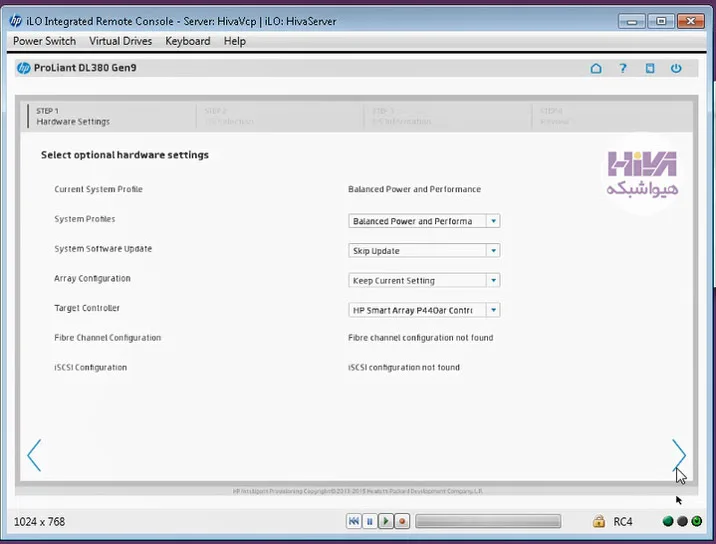The width and height of the screenshot is (716, 544).
Task: Open the Keyboard menu
Action: pyautogui.click(x=188, y=41)
